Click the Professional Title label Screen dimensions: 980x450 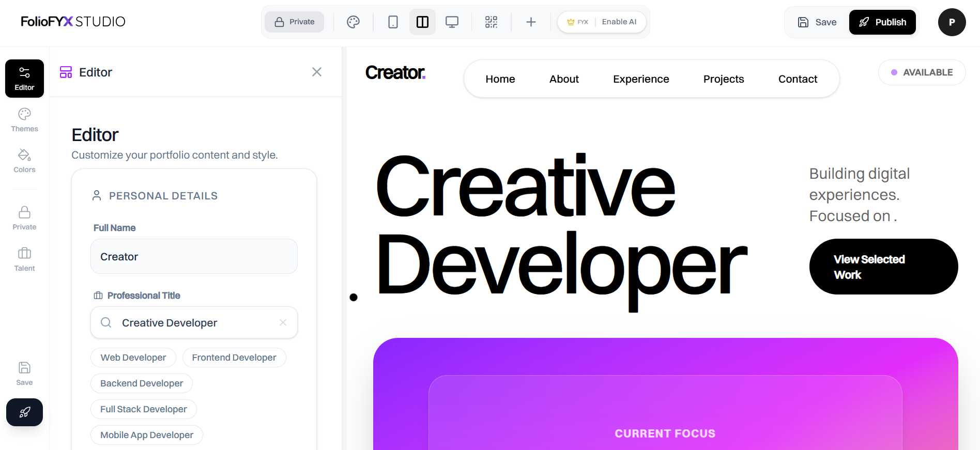coord(144,296)
